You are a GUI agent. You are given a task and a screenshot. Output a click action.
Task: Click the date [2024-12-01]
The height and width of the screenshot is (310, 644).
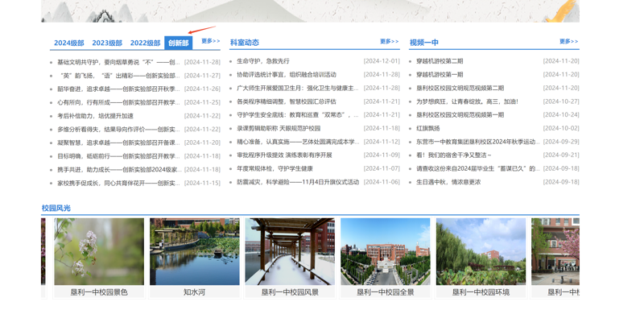pos(382,61)
